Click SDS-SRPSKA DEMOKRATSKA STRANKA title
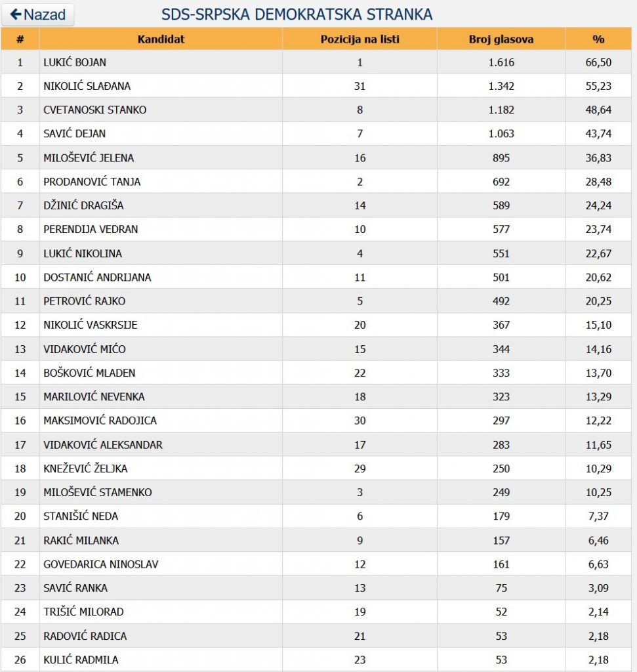This screenshot has height=672, width=637. coord(297,14)
